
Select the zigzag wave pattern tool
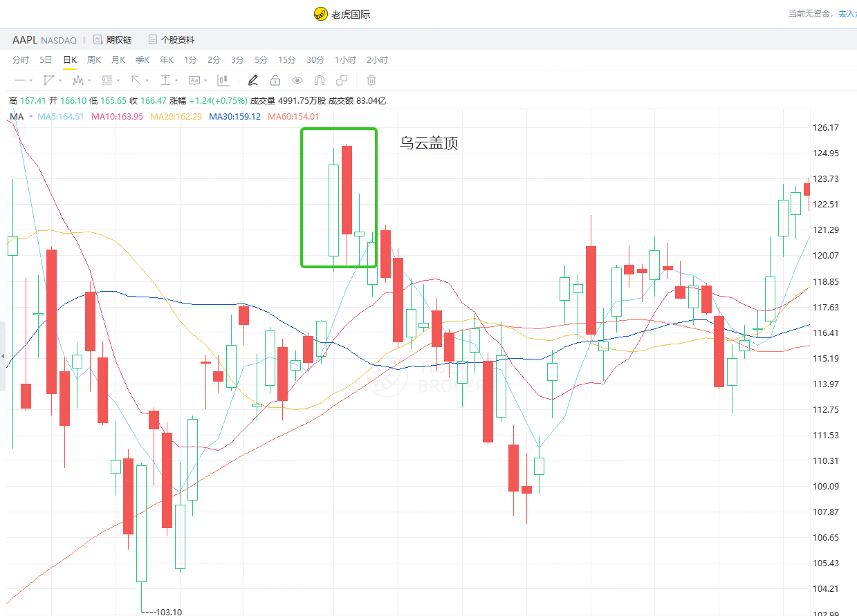(78, 80)
